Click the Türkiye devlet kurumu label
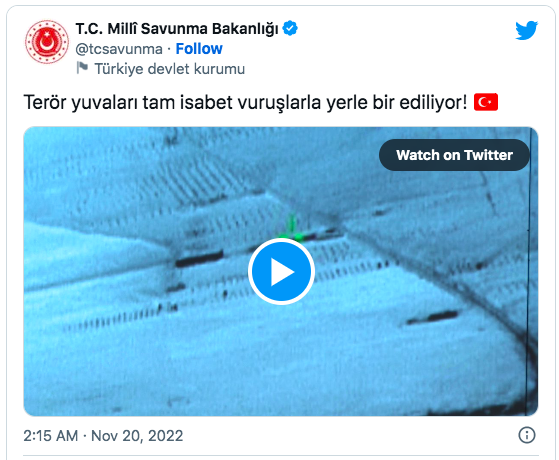Viewport: 559px width, 460px height. pos(169,69)
